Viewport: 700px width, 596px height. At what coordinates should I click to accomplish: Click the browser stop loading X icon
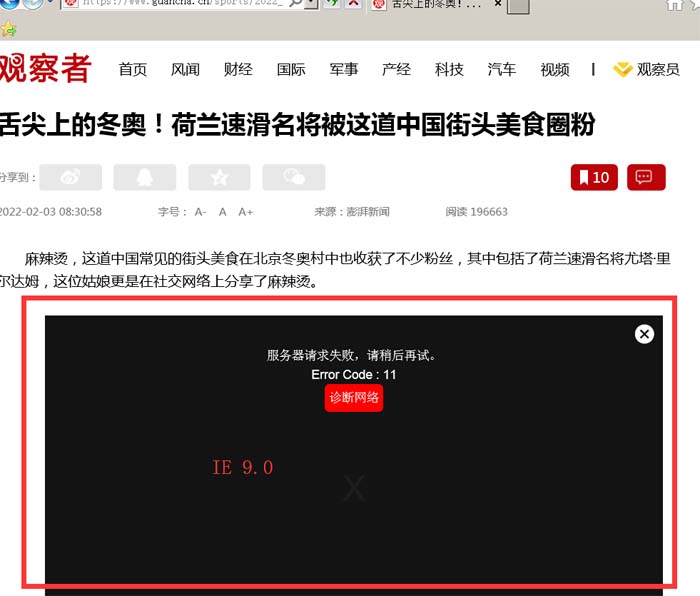[354, 5]
